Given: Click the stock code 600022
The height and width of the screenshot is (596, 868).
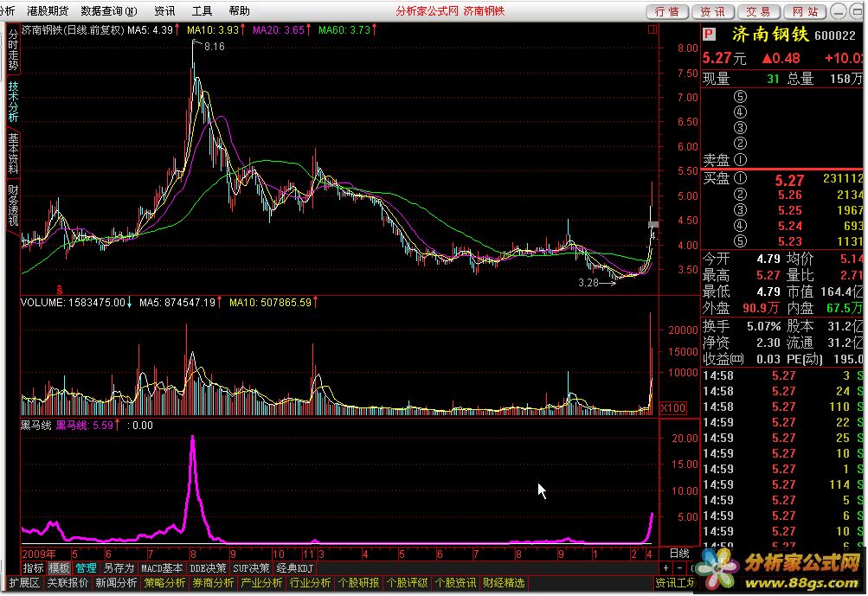Looking at the screenshot, I should [x=835, y=35].
